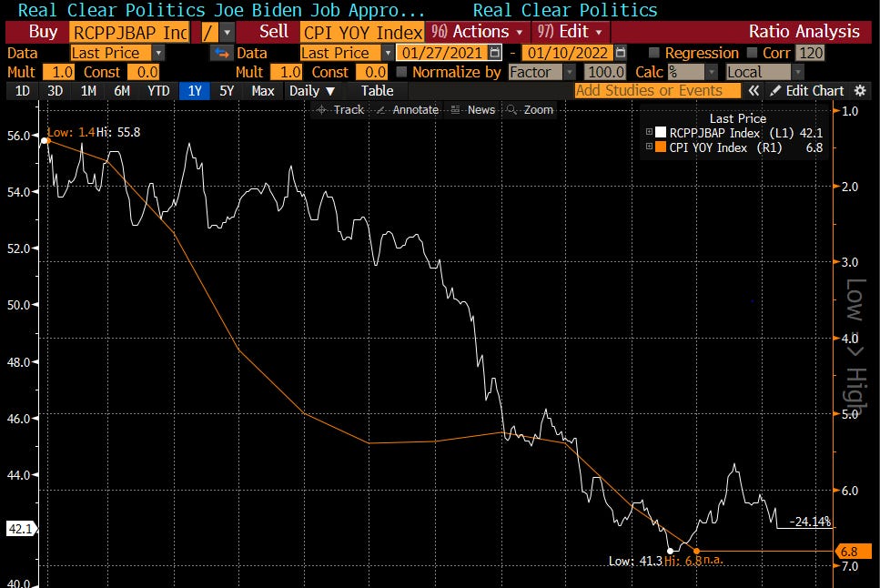Viewport: 880px width, 588px height.
Task: Switch to Table view
Action: (x=377, y=91)
